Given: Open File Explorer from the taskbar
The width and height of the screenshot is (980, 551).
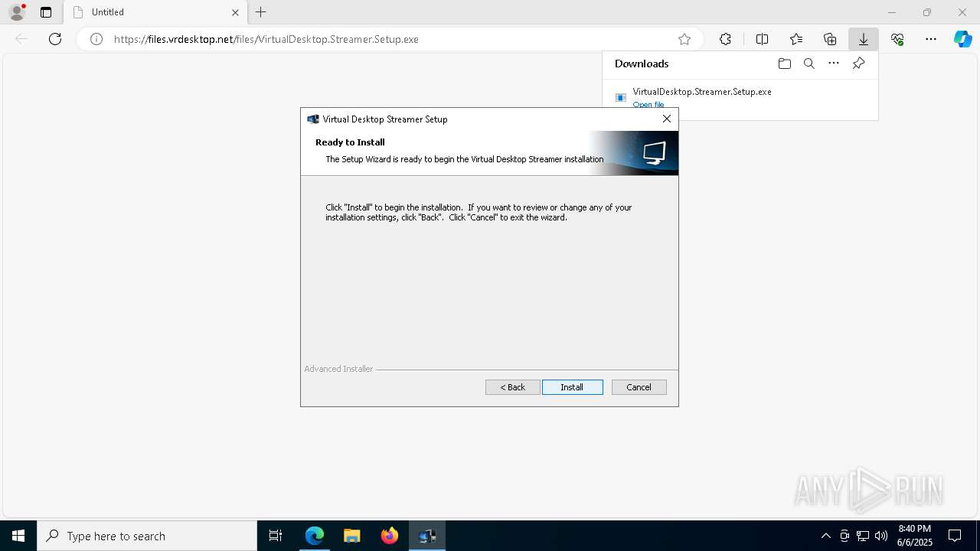Looking at the screenshot, I should point(351,536).
